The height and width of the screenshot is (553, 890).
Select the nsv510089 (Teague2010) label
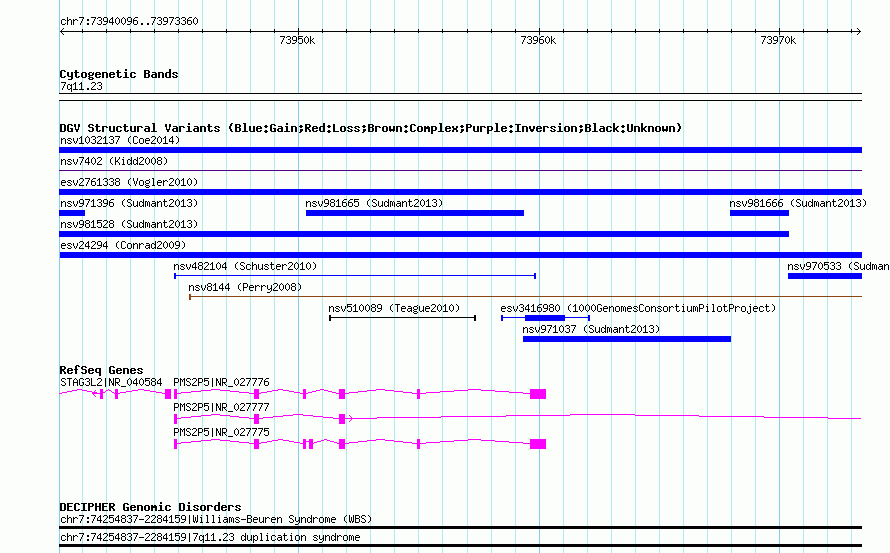(x=394, y=308)
